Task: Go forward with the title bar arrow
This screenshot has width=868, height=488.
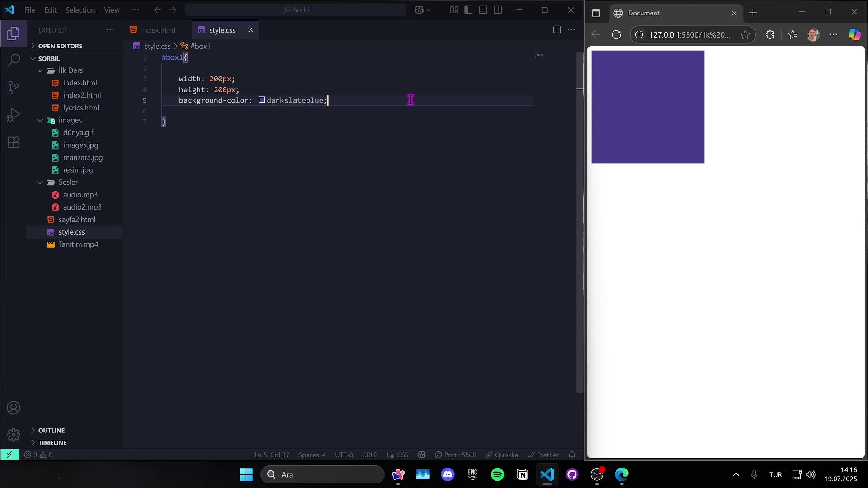Action: (172, 10)
